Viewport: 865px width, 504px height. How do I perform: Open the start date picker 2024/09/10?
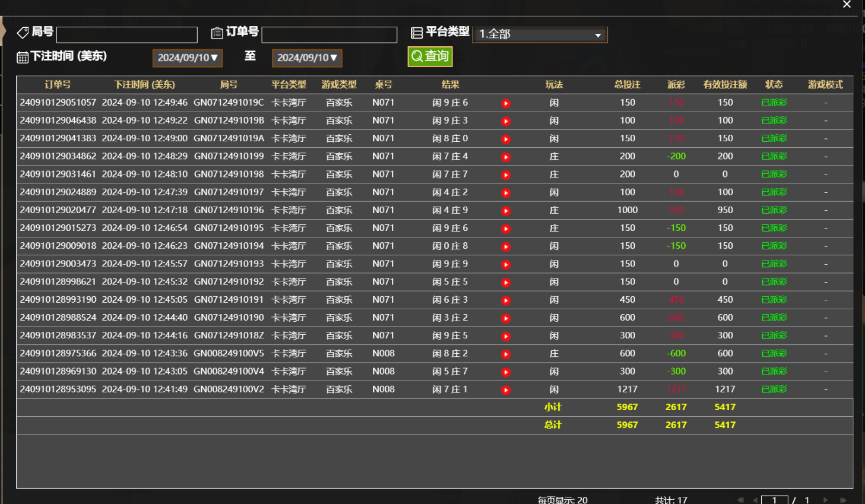(x=188, y=58)
